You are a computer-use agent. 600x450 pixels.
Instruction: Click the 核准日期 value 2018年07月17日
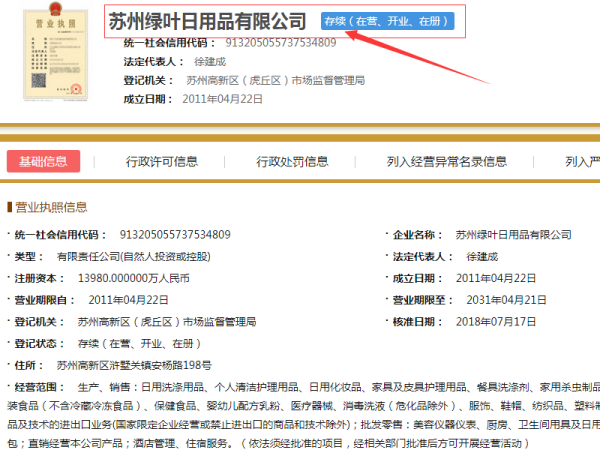pyautogui.click(x=496, y=322)
